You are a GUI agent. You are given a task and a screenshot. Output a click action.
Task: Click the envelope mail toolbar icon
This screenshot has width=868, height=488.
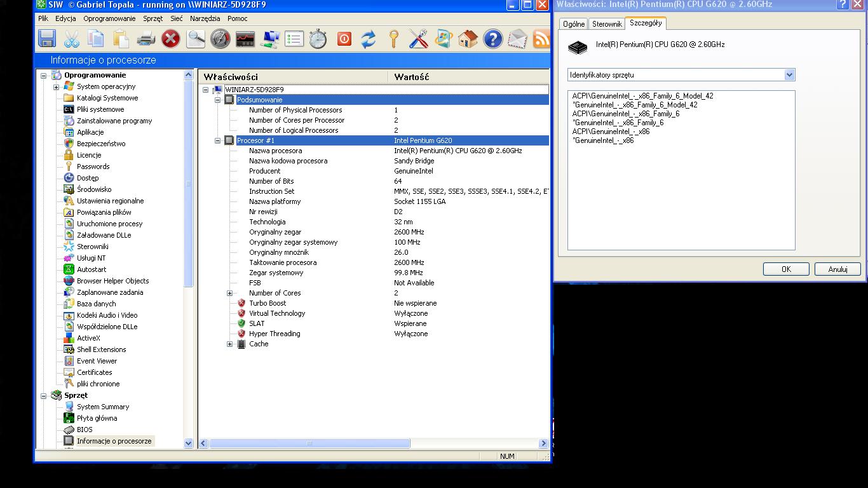[x=517, y=39]
